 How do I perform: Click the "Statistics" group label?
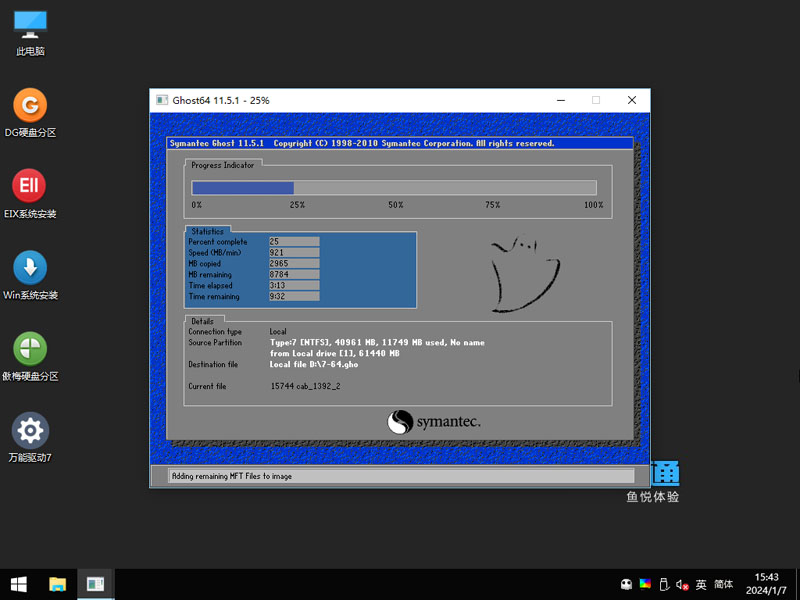coord(207,231)
